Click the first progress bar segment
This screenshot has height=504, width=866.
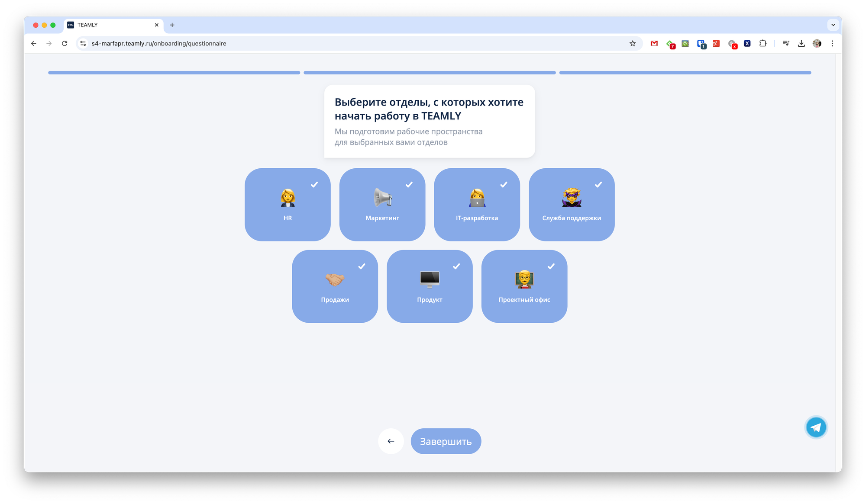(174, 73)
